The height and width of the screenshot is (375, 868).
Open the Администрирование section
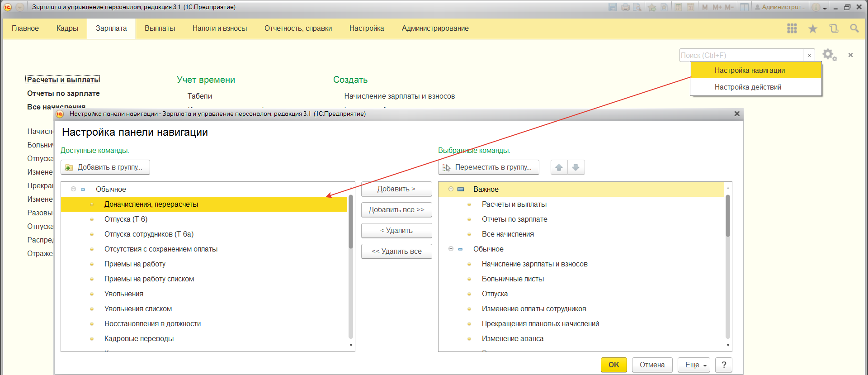tap(435, 28)
